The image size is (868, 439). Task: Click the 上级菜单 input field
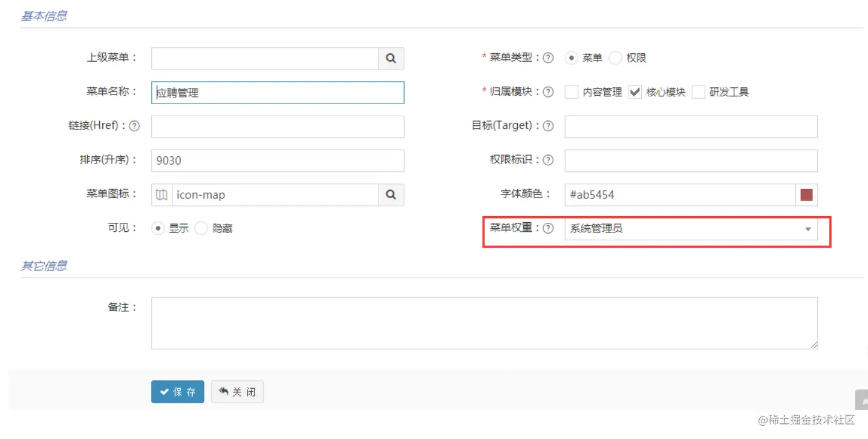(x=265, y=59)
